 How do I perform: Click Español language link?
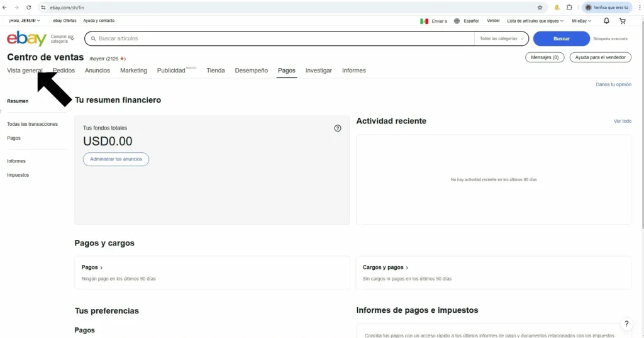(x=471, y=21)
